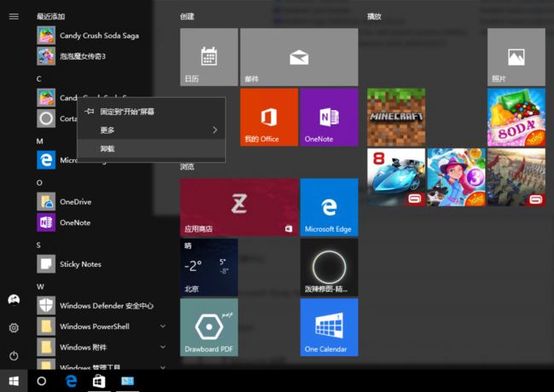Launch the Candy Crush Soda tile
554x392 pixels.
516,118
